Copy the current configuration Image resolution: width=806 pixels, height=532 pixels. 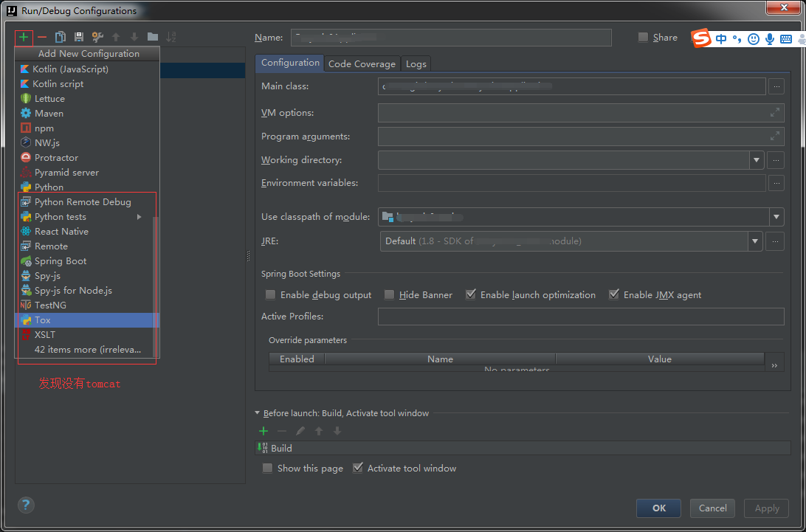coord(61,36)
